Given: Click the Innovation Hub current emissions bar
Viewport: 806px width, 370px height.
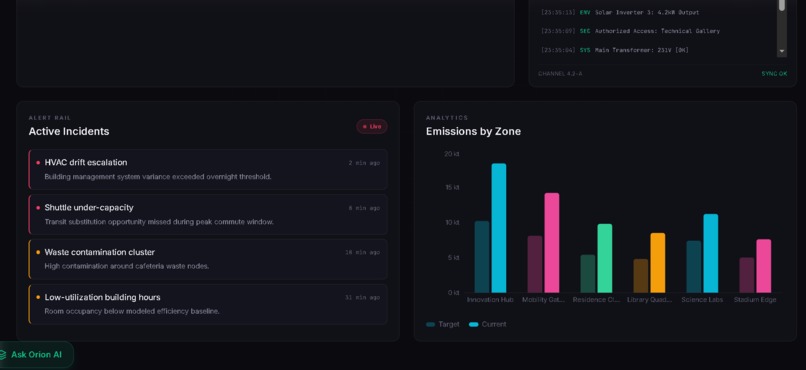Looking at the screenshot, I should pyautogui.click(x=499, y=228).
